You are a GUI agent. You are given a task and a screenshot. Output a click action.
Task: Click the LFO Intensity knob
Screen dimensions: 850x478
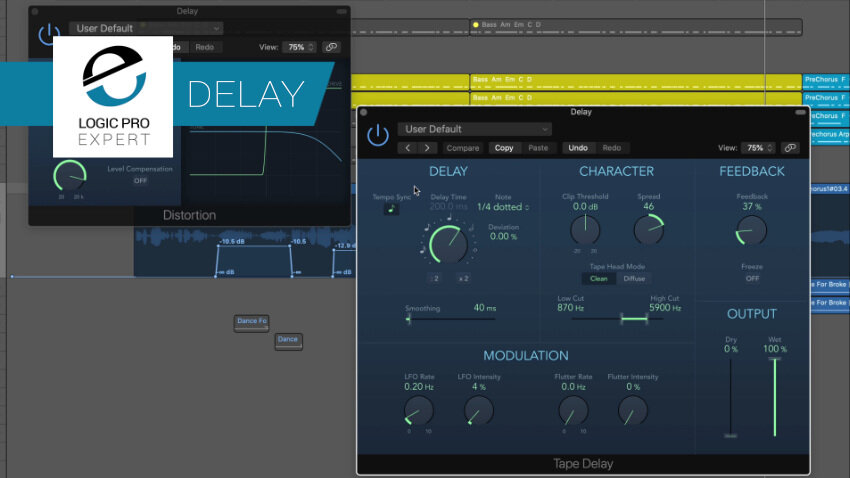(479, 410)
